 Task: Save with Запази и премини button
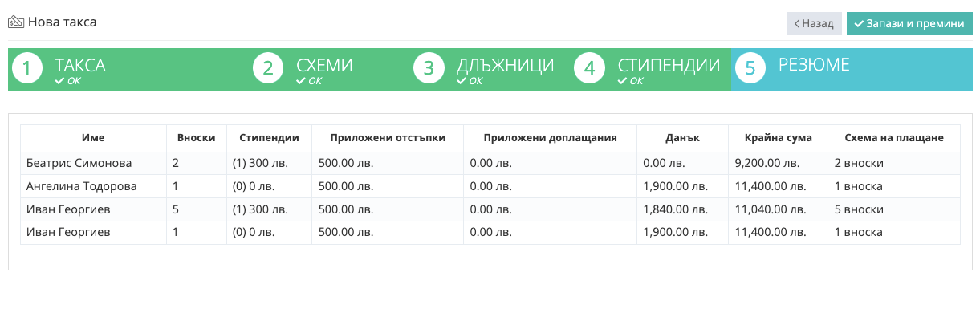[x=909, y=24]
